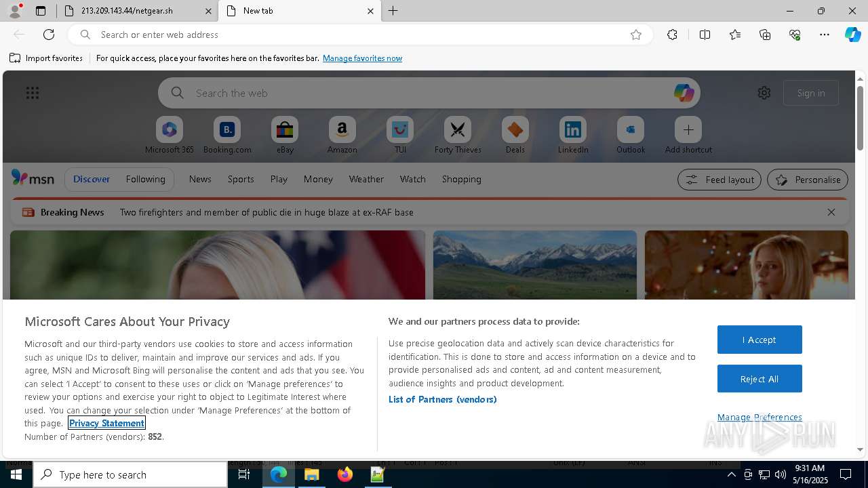This screenshot has width=868, height=488.
Task: Dismiss the Breaking News banner
Action: click(x=831, y=212)
